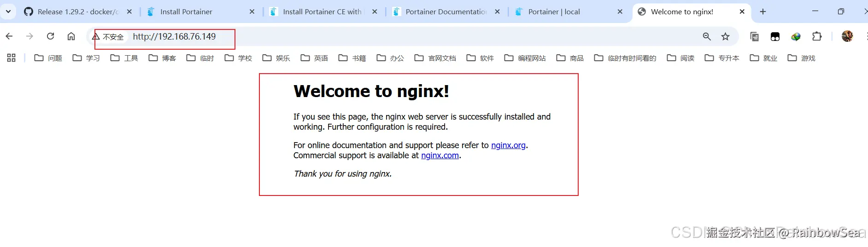This screenshot has height=247, width=868.
Task: Switch to the Portainer Documentation tab
Action: pos(445,11)
